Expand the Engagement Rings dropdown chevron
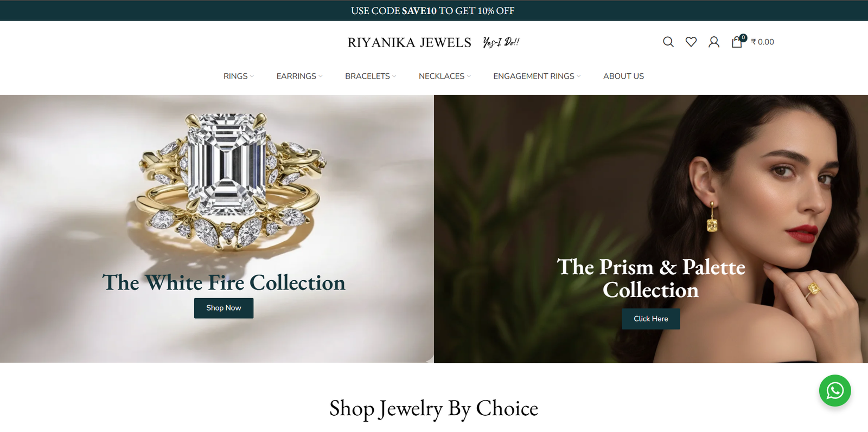 [x=579, y=76]
